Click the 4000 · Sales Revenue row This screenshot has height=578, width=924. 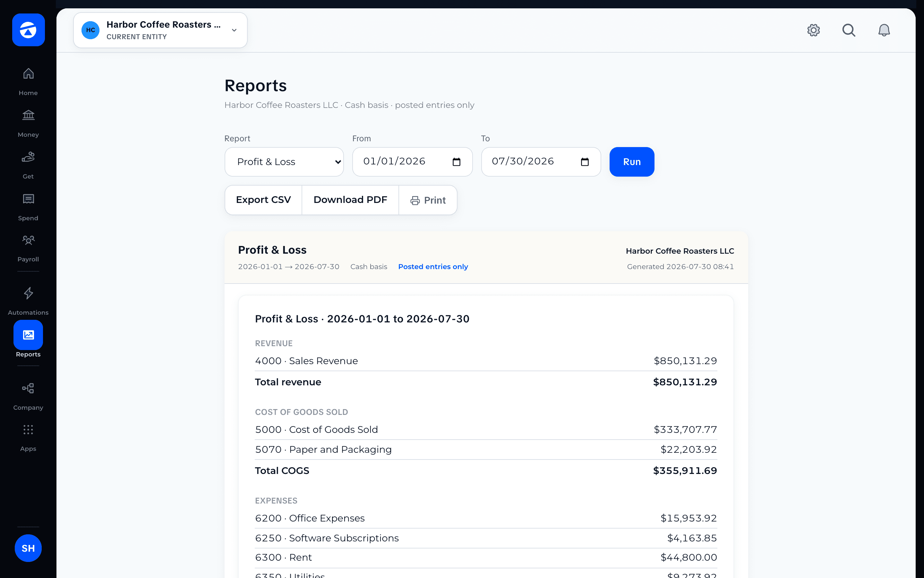[x=486, y=361]
